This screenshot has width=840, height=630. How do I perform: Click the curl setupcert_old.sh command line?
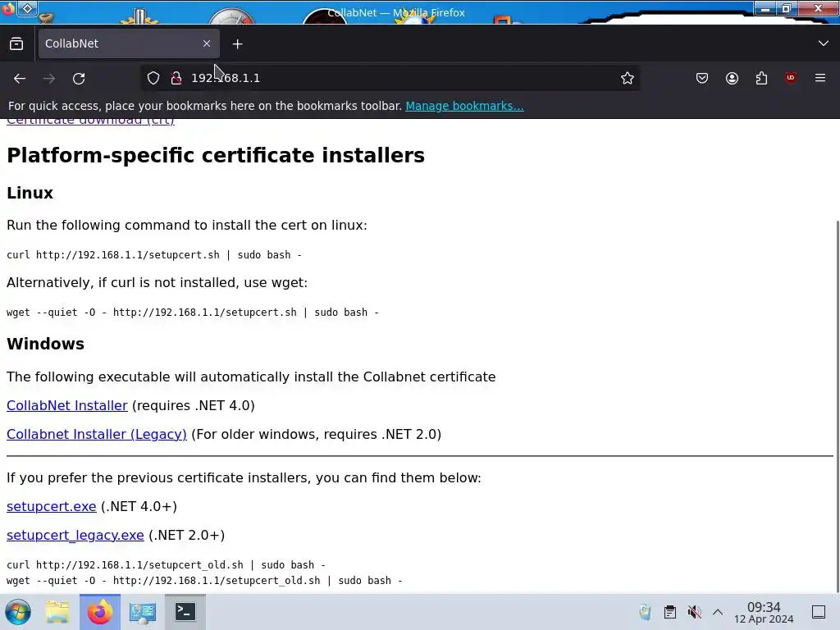pos(166,565)
